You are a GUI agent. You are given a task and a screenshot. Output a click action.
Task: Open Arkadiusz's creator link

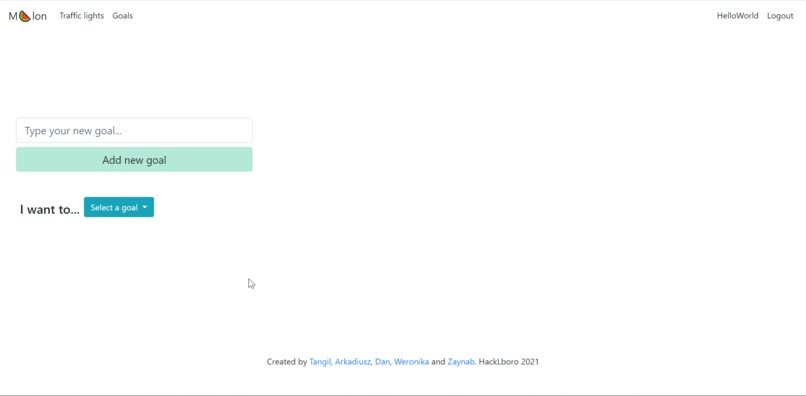[353, 362]
